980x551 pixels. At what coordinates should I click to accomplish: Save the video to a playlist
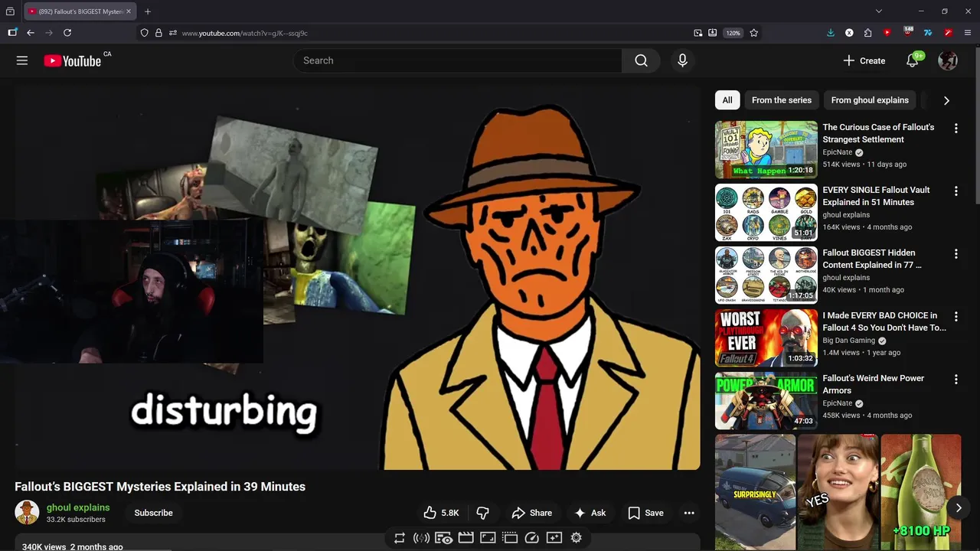(x=645, y=513)
